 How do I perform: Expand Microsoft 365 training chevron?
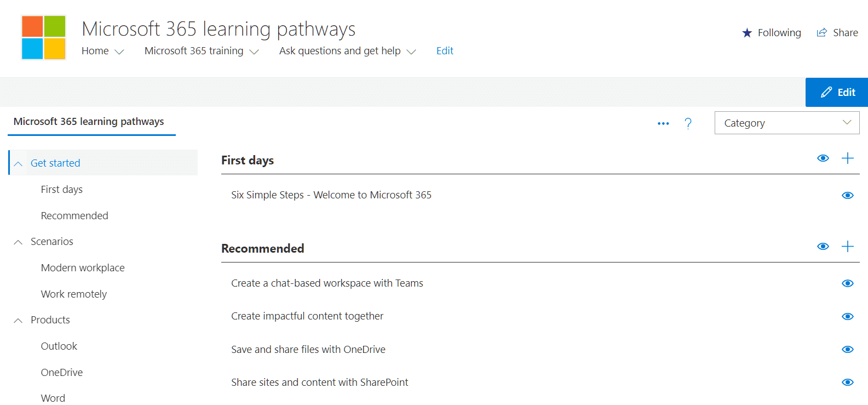254,52
